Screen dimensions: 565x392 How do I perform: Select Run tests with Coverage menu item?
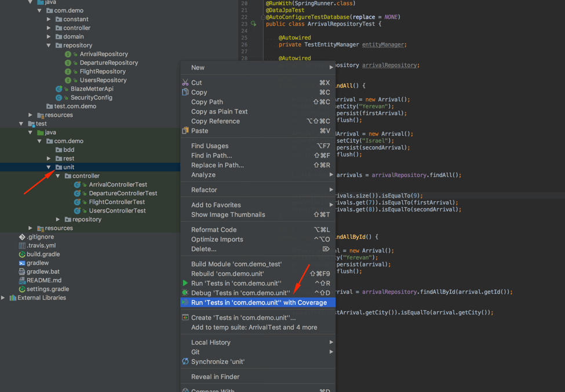tap(258, 303)
